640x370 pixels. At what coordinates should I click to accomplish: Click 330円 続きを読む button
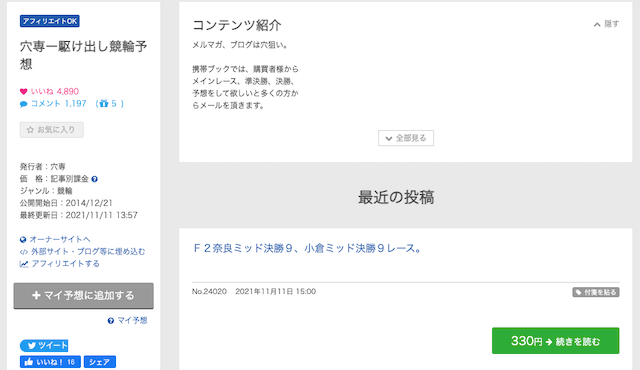tap(556, 341)
